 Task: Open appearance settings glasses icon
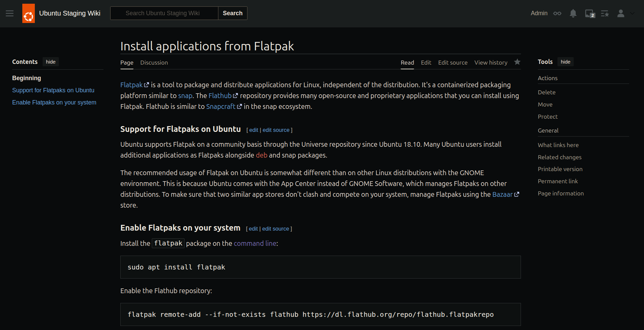(557, 13)
